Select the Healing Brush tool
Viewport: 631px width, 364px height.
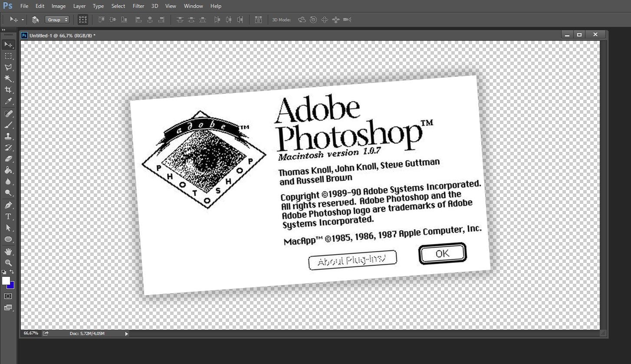point(8,114)
